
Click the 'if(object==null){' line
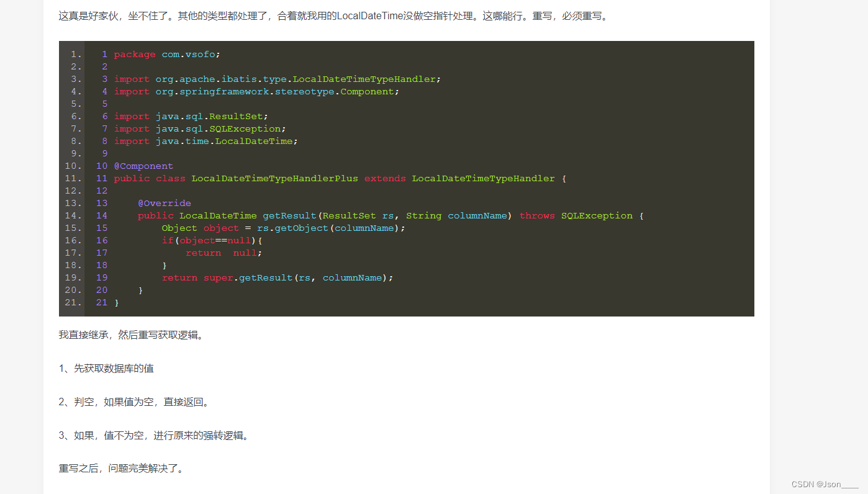pos(212,241)
